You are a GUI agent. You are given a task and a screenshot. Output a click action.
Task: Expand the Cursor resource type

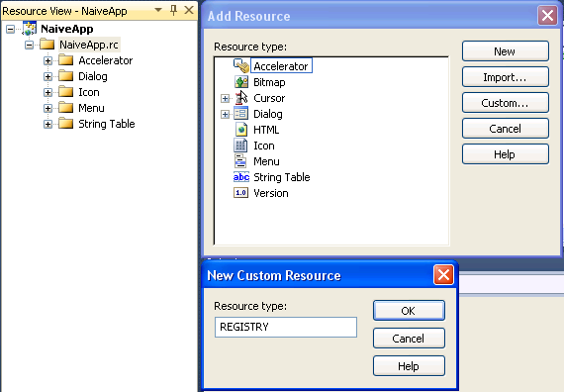pyautogui.click(x=226, y=98)
